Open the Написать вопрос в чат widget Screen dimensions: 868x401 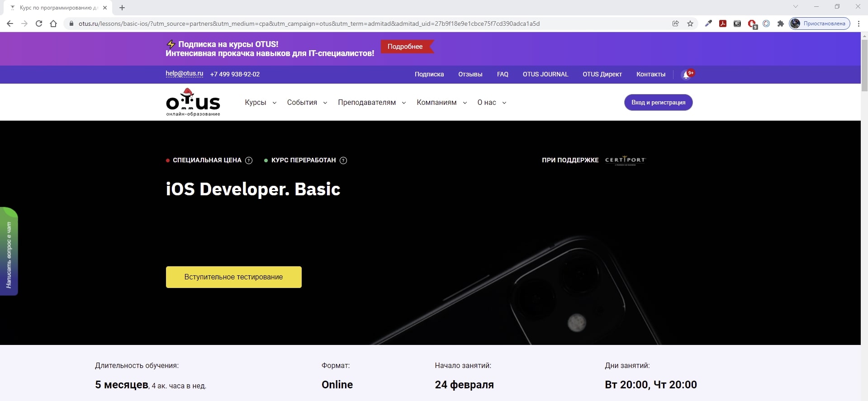(9, 251)
